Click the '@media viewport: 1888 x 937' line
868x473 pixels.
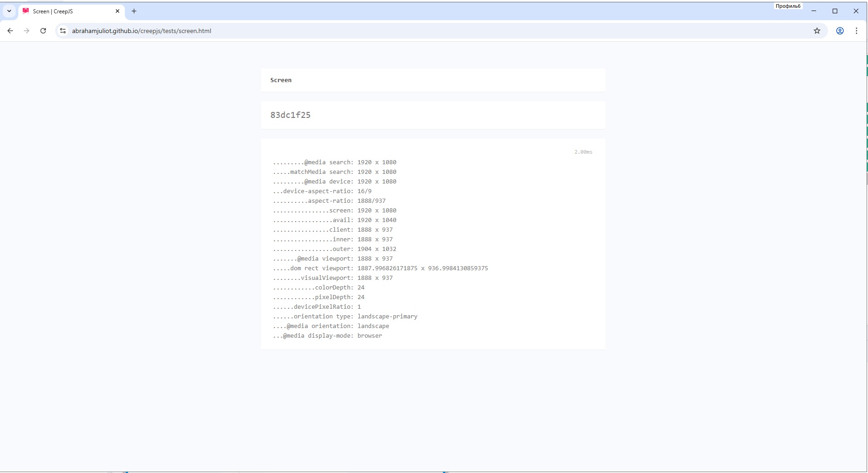pyautogui.click(x=333, y=259)
